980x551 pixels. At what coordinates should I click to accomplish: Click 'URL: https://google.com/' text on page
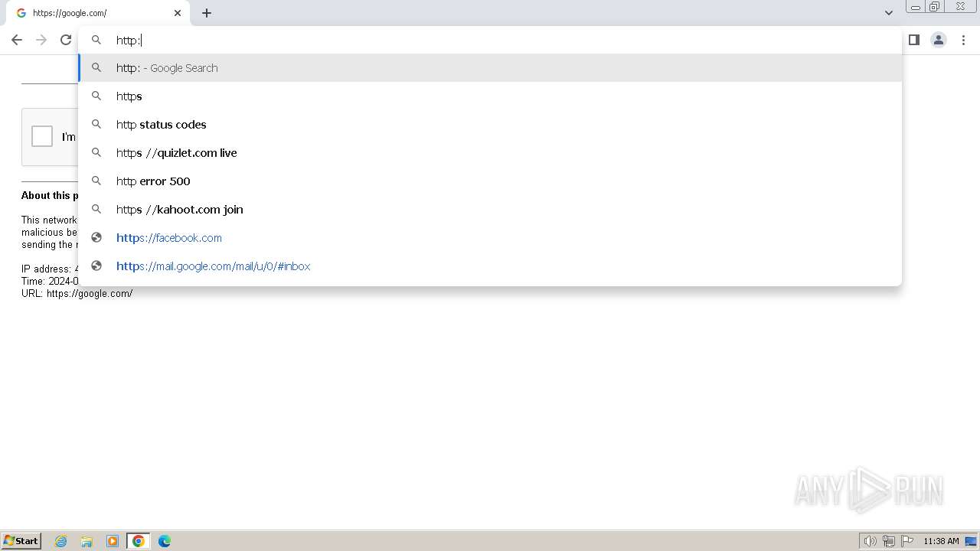[x=77, y=293]
